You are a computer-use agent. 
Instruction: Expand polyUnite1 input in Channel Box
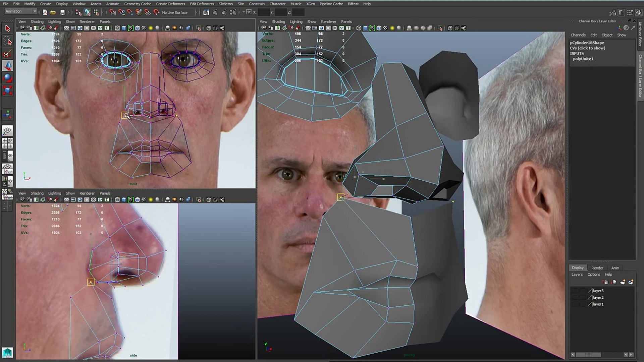tap(583, 59)
